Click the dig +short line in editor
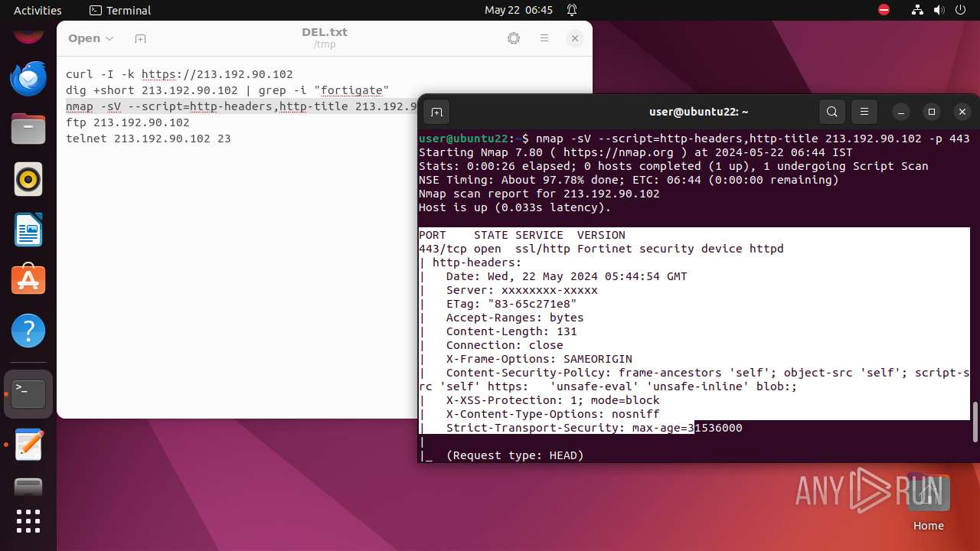980x551 pixels. pos(227,90)
